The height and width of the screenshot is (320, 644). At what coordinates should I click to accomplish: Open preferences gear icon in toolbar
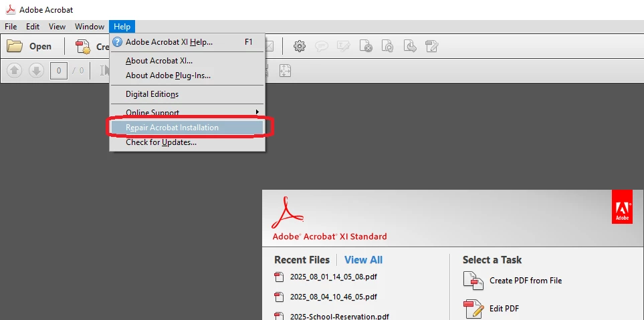tap(300, 46)
